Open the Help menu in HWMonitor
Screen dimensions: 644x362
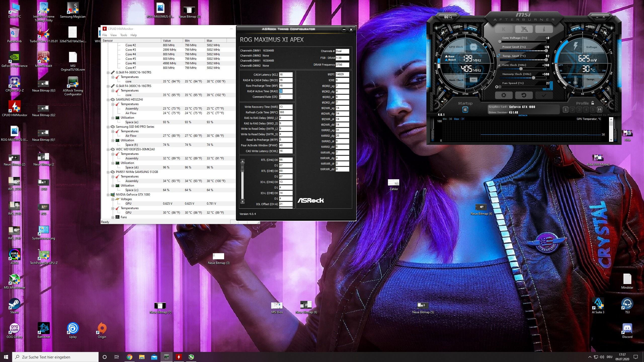click(x=134, y=35)
